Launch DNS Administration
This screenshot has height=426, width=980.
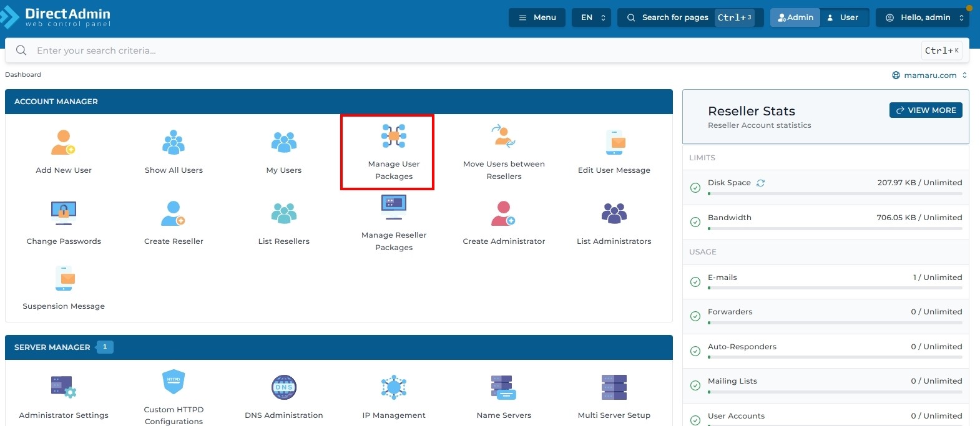(x=283, y=388)
